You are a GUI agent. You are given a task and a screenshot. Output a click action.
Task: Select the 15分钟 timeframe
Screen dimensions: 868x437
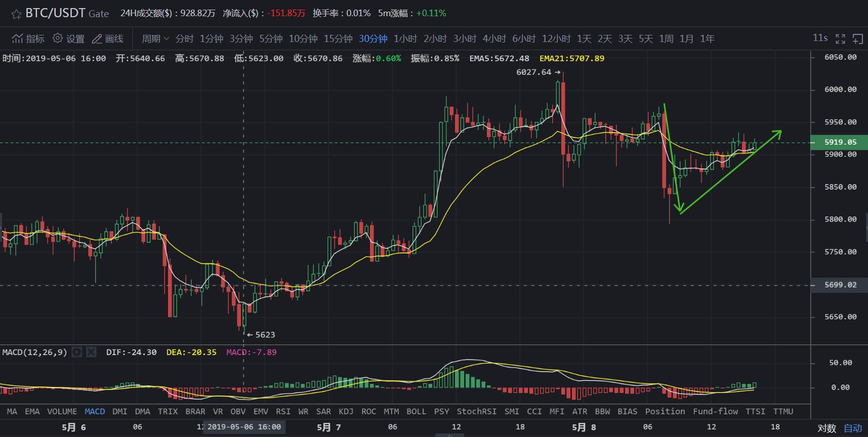[x=338, y=38]
